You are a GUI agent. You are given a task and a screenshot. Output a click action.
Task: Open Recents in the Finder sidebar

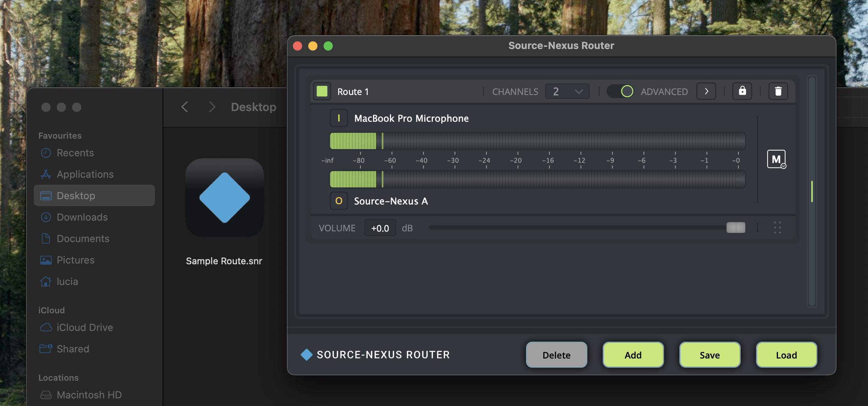tap(94, 153)
